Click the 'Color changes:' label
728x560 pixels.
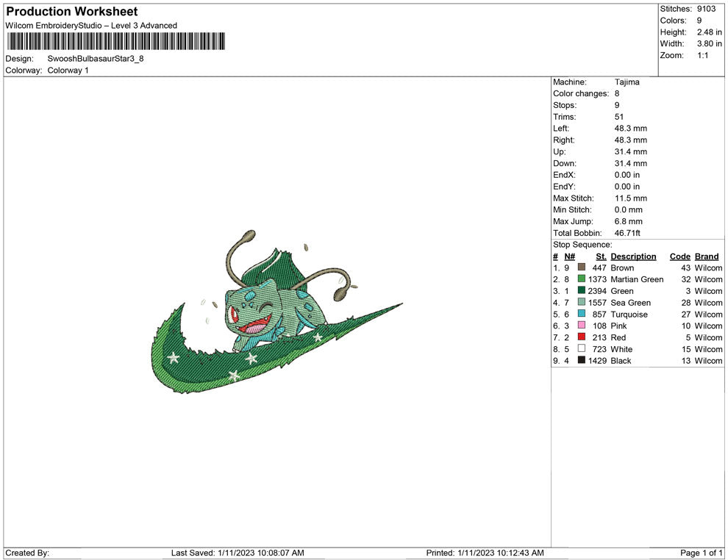[x=581, y=94]
